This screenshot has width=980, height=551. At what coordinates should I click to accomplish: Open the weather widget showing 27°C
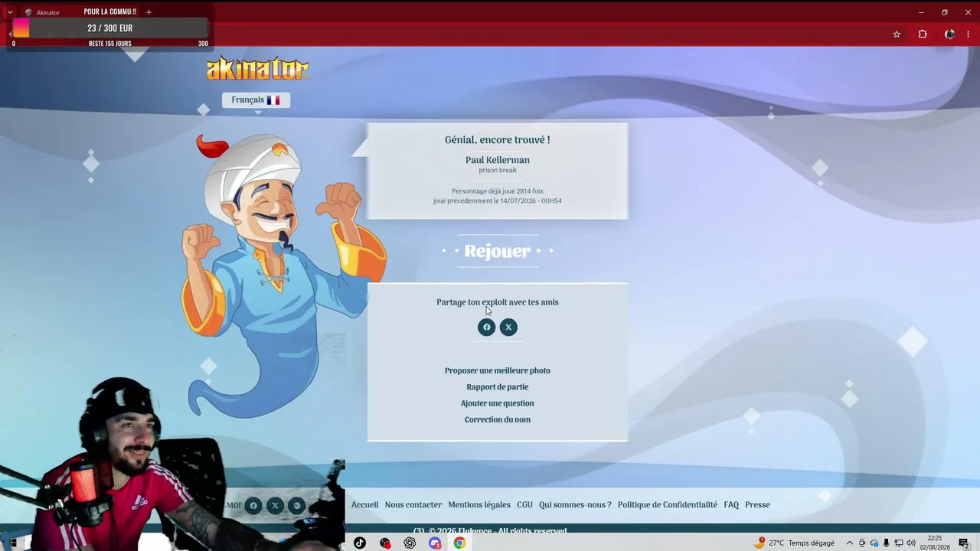click(794, 543)
